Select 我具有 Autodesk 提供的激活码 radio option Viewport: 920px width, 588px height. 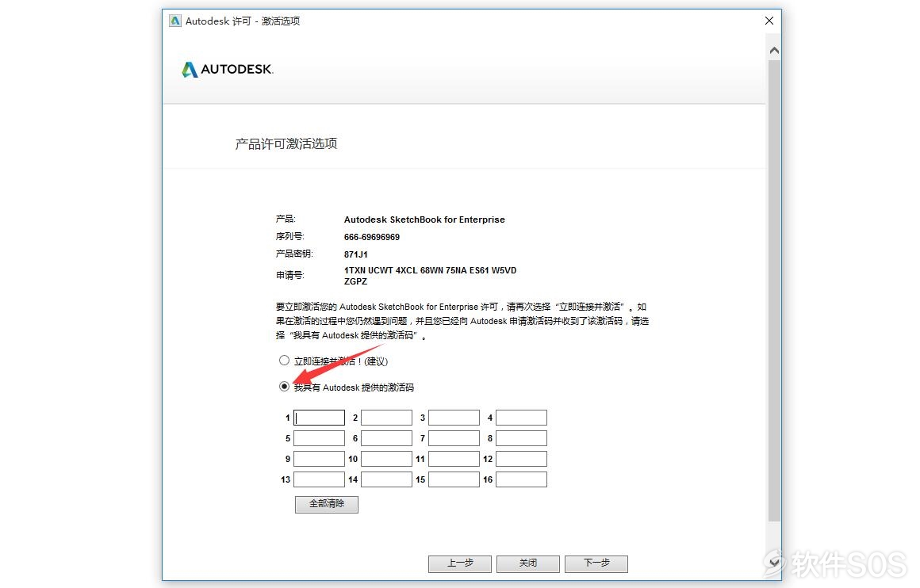[285, 387]
